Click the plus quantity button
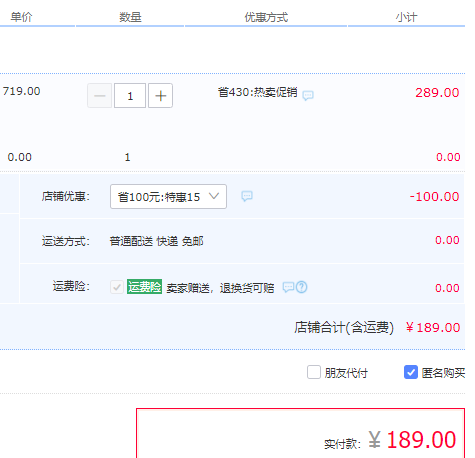Viewport: 475px width, 458px height. coord(160,96)
